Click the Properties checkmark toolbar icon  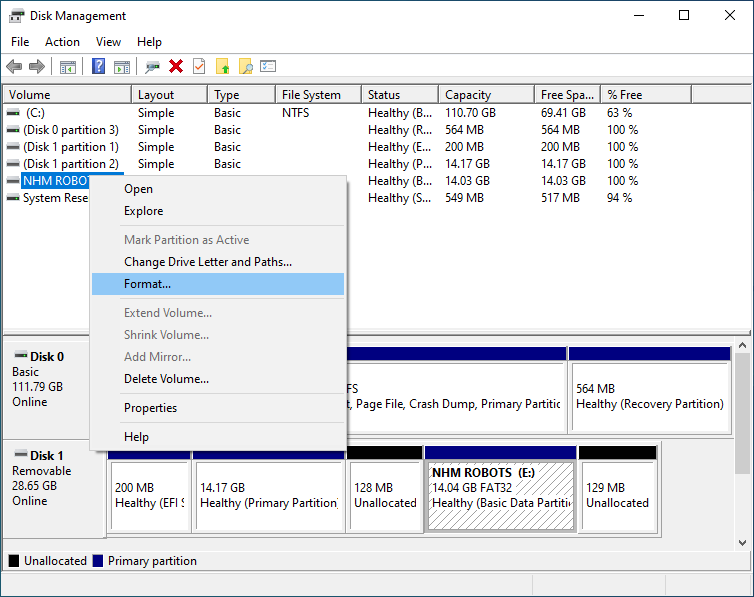pos(199,66)
